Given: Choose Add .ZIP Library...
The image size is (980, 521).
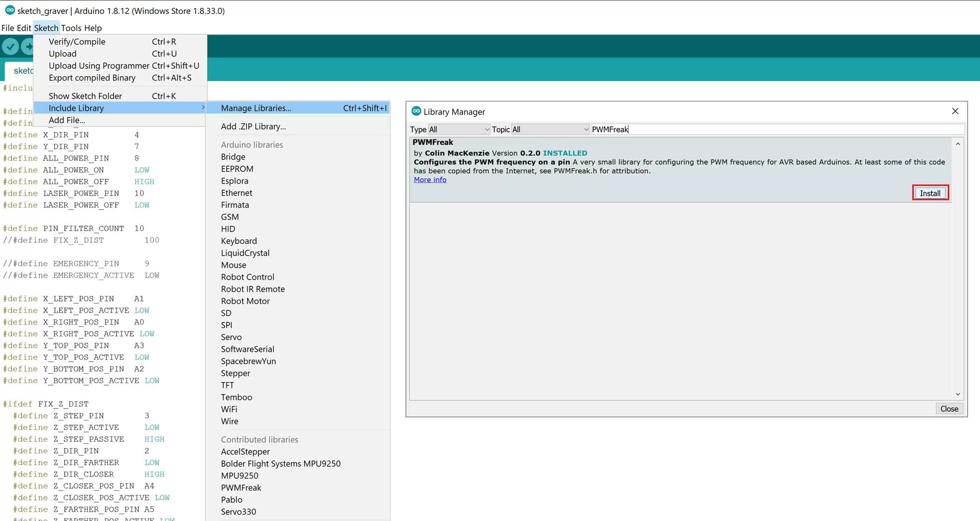Looking at the screenshot, I should [x=298, y=126].
